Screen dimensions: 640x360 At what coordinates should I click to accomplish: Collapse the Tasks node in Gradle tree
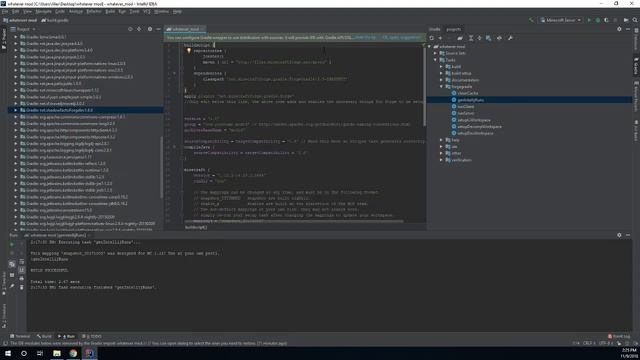pyautogui.click(x=435, y=60)
